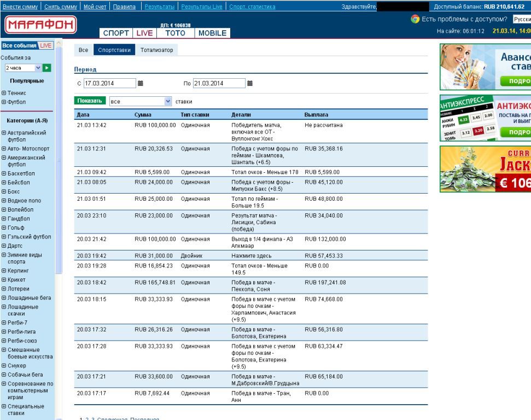Expand the Бокс category
This screenshot has height=420, width=531.
(x=4, y=191)
